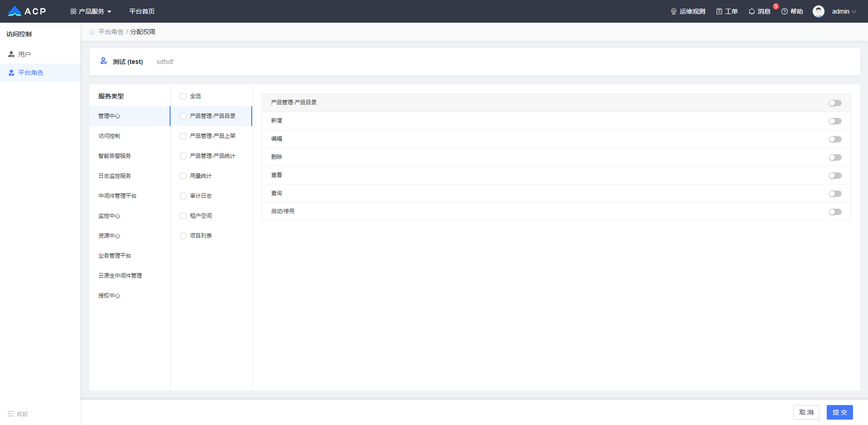This screenshot has width=868, height=425.
Task: Enable the 查看 permission switch
Action: coord(835,176)
